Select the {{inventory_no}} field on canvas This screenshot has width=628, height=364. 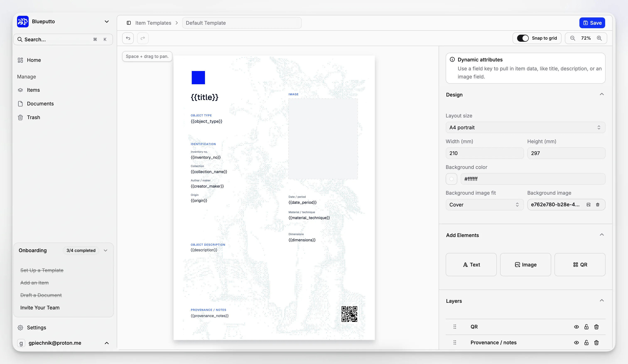click(206, 157)
